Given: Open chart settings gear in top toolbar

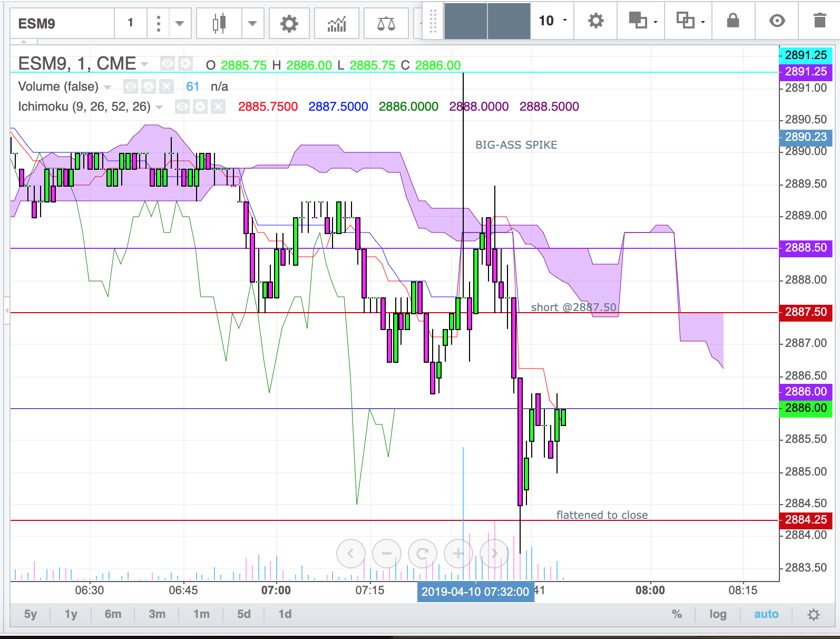Looking at the screenshot, I should pos(289,23).
